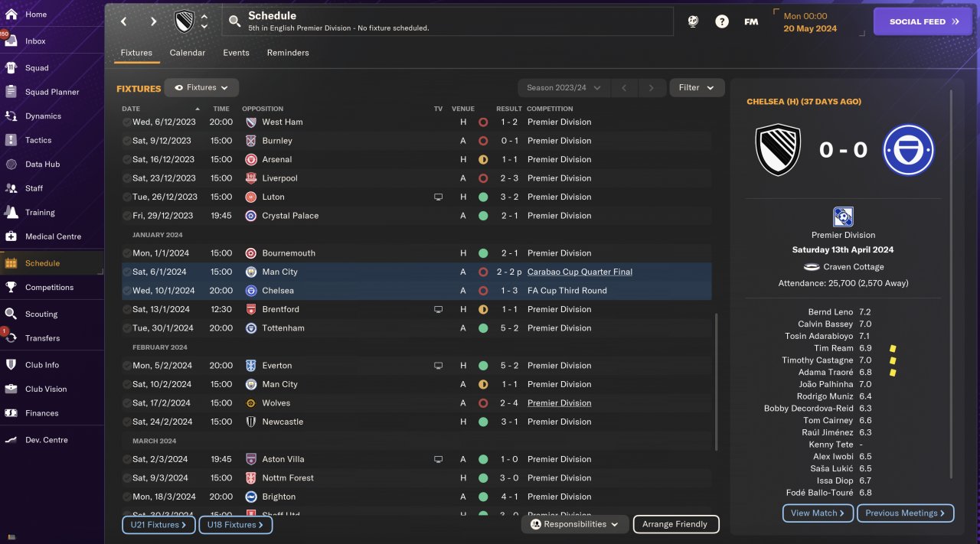Toggle the checkmark for West Ham fixture

[x=126, y=122]
